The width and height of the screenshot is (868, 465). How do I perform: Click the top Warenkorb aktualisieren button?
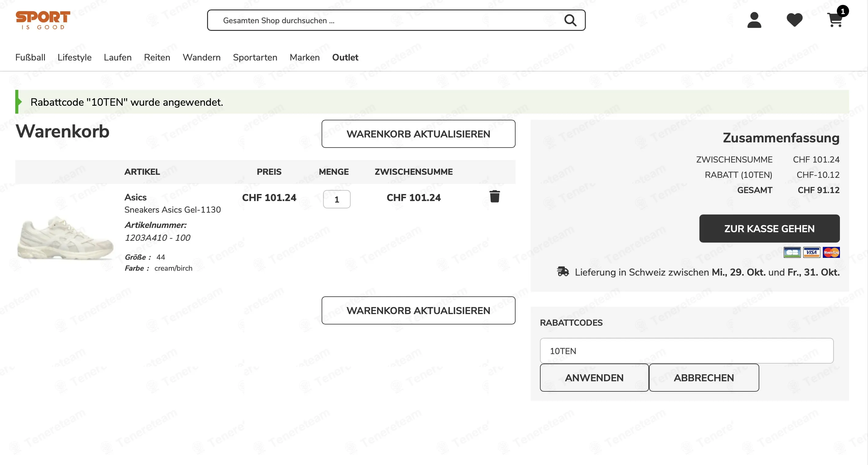[x=418, y=134]
